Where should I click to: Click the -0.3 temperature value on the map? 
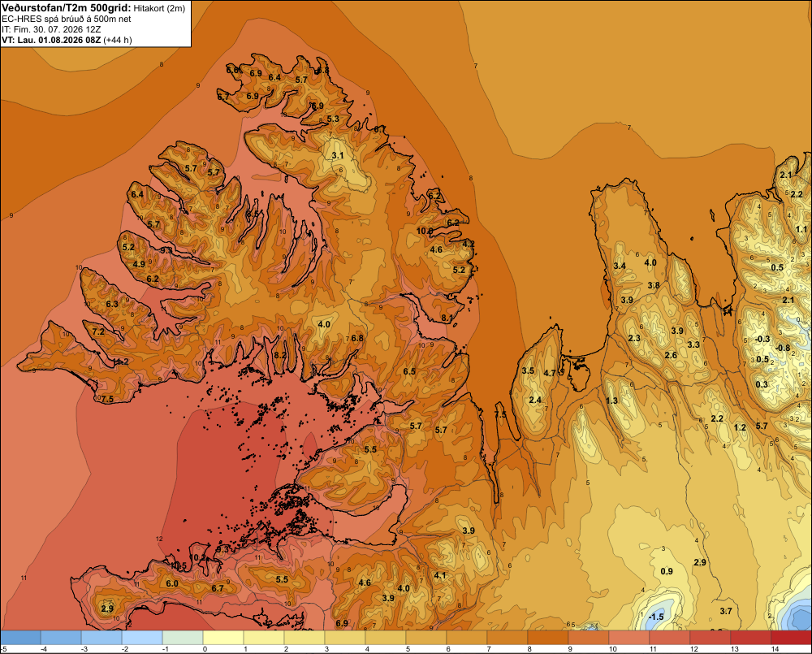[762, 339]
